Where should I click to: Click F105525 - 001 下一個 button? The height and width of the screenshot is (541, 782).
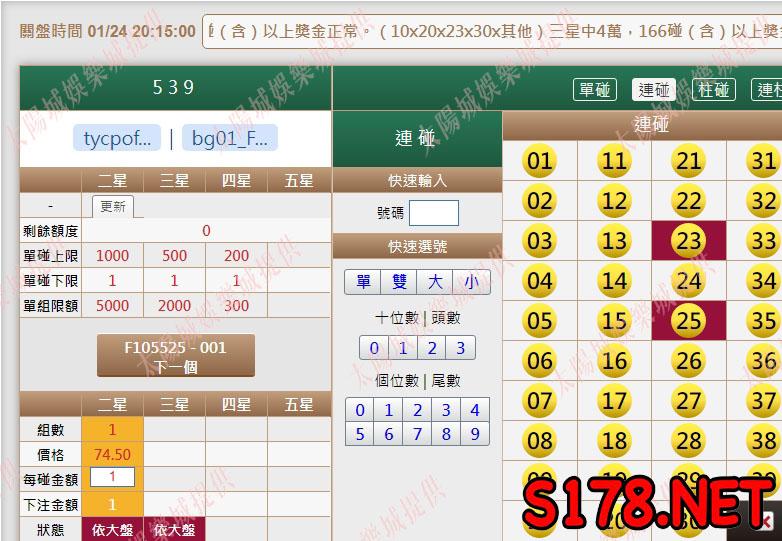[176, 356]
